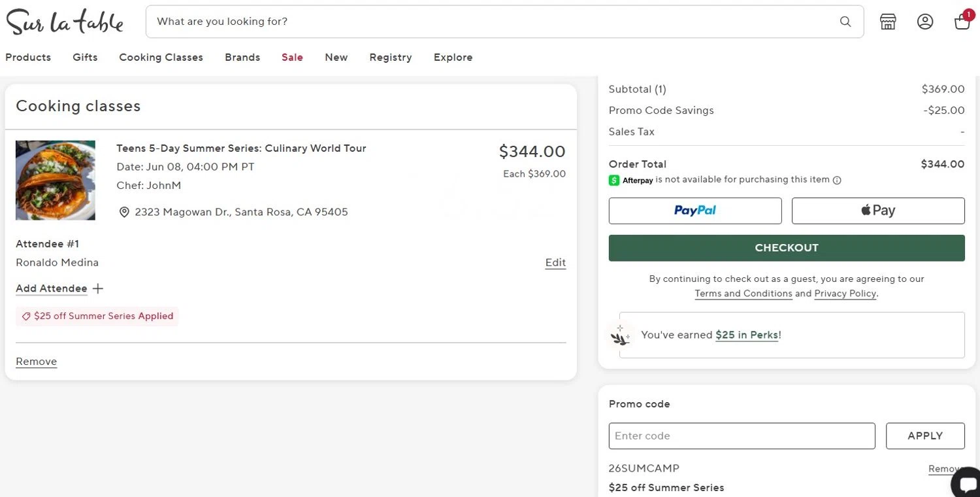Click the APPLY promo button
This screenshot has height=497, width=980.
[925, 436]
